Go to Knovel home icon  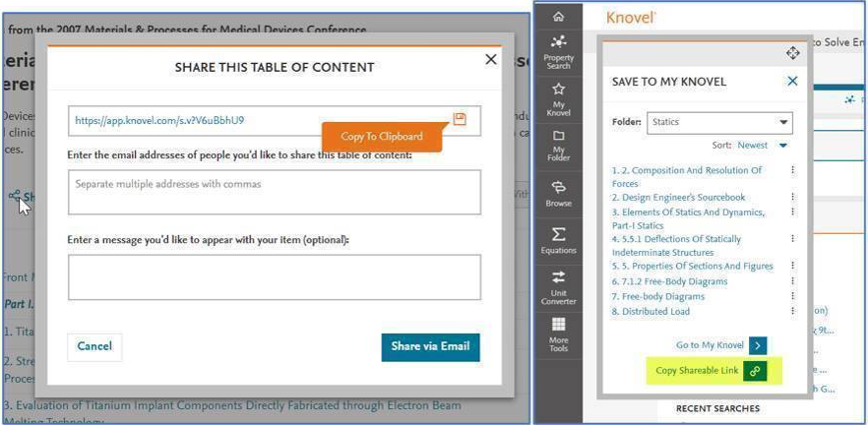tap(558, 16)
